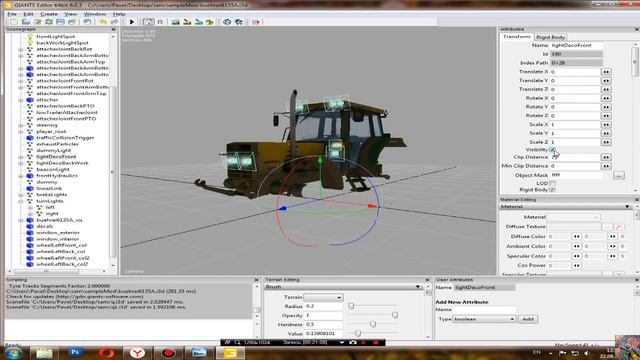This screenshot has height=360, width=640.
Task: Open Opera browser from the taskbar
Action: point(106,352)
